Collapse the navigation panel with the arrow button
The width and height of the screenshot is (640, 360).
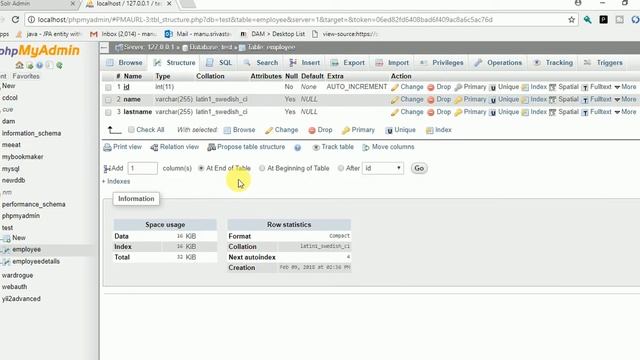point(104,48)
